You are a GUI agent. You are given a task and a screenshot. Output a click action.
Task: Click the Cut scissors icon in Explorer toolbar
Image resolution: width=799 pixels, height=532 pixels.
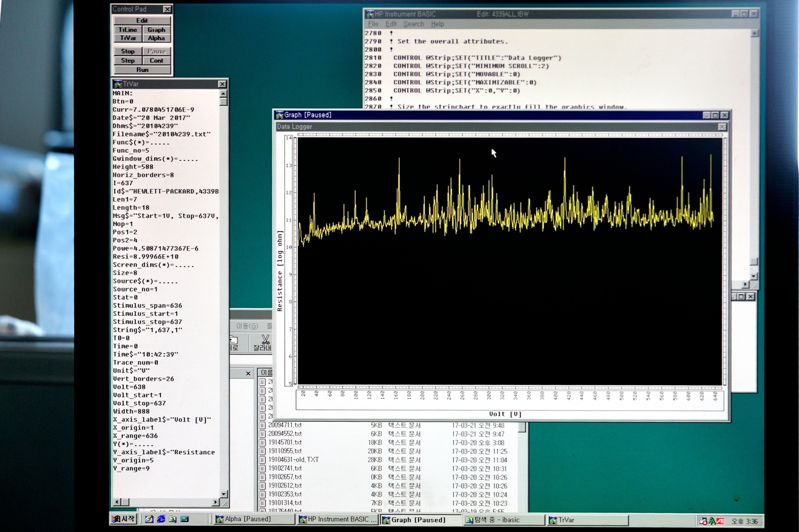(x=265, y=340)
